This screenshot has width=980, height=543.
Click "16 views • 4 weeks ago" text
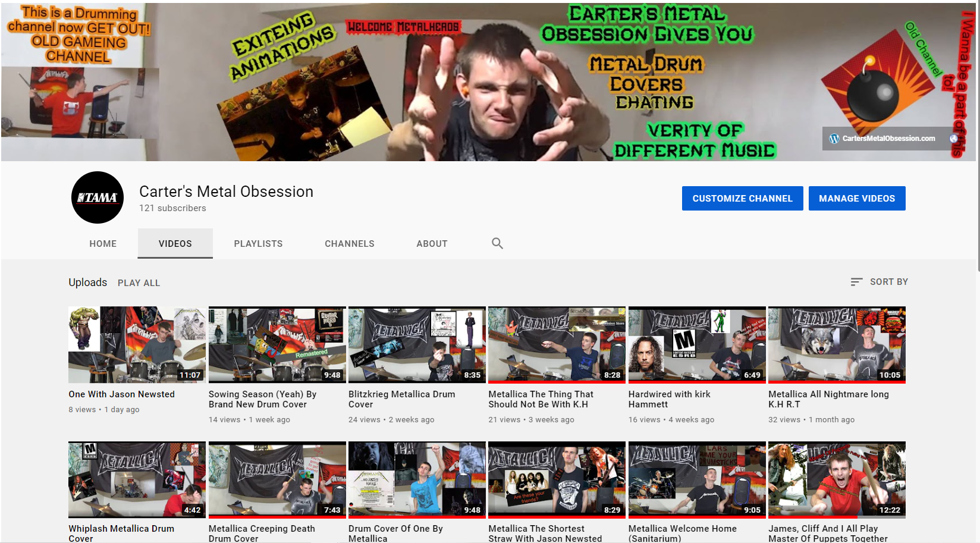click(671, 420)
